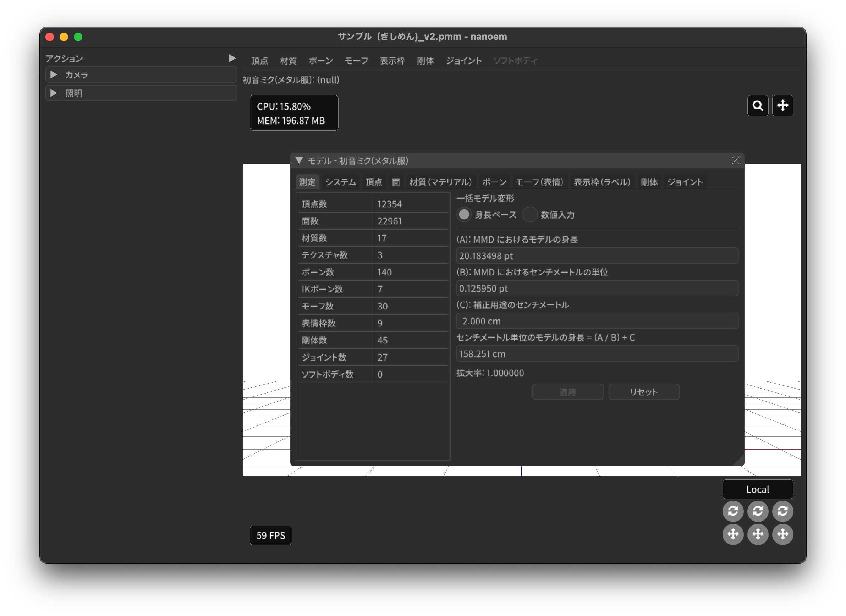Click the third rotate axis icon
846x616 pixels.
(x=782, y=511)
